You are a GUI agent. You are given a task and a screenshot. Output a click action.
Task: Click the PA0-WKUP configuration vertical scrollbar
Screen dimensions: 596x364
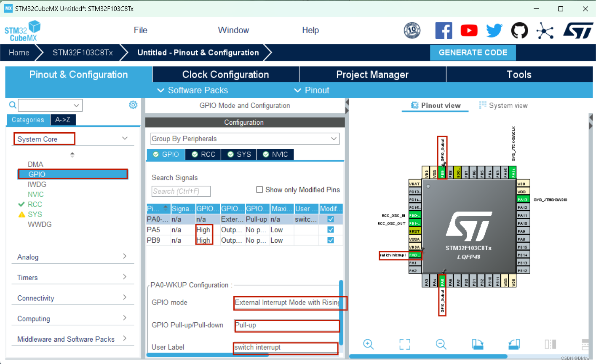(x=341, y=313)
